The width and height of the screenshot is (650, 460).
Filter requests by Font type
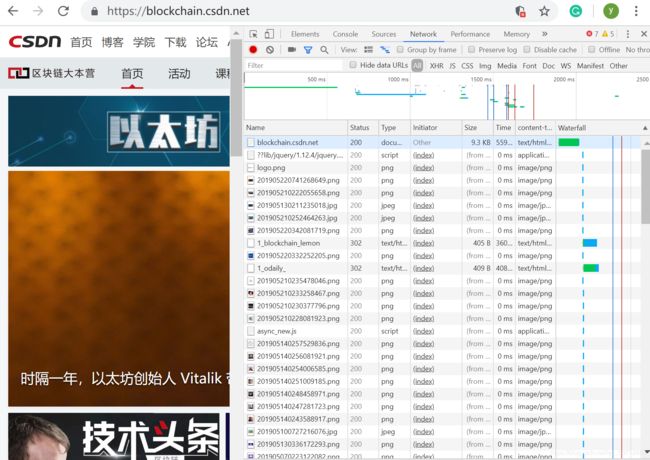529,66
